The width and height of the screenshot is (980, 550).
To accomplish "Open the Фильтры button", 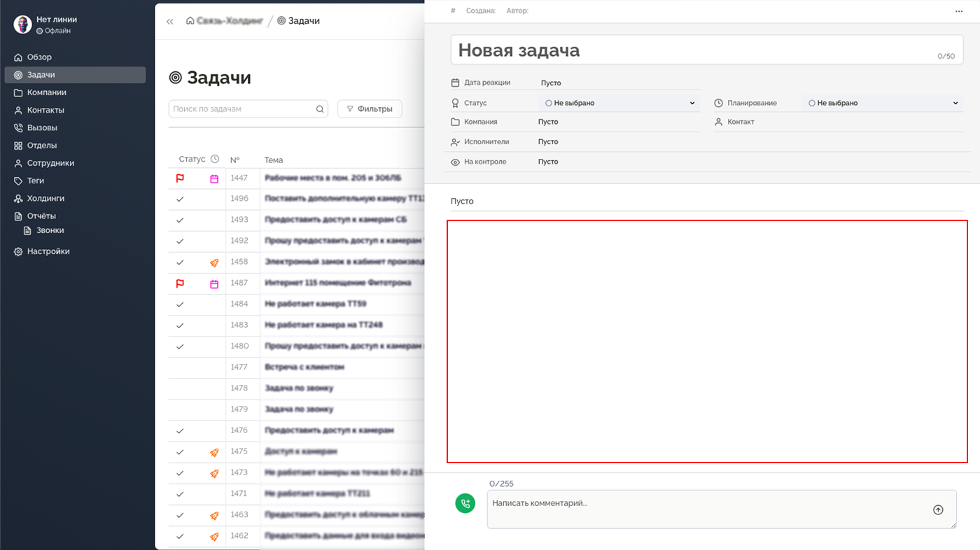I will 369,108.
